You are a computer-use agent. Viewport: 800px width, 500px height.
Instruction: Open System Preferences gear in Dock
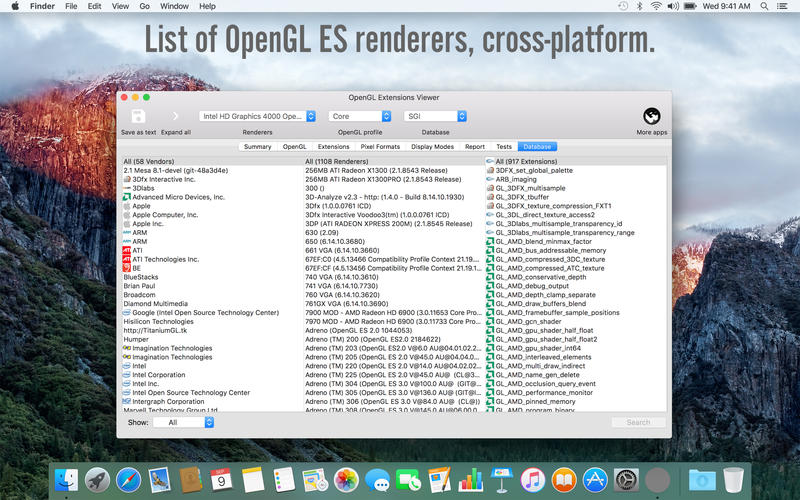tap(626, 480)
